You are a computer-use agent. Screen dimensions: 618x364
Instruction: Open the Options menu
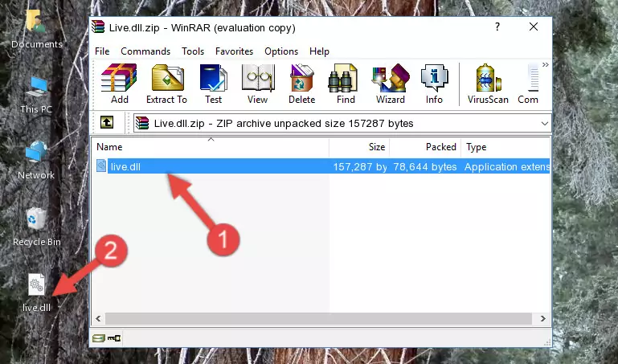click(281, 51)
